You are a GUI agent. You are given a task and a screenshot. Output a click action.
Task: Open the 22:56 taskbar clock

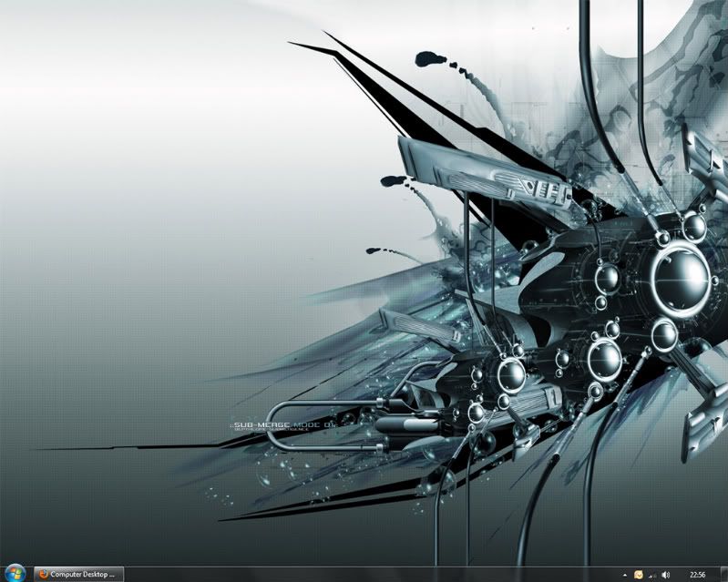click(x=697, y=575)
